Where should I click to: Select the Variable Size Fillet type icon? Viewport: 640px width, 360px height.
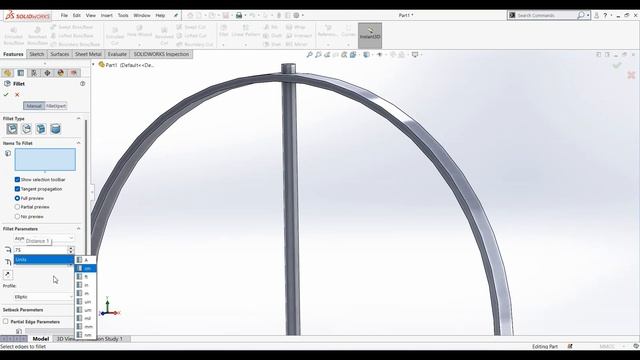click(27, 129)
